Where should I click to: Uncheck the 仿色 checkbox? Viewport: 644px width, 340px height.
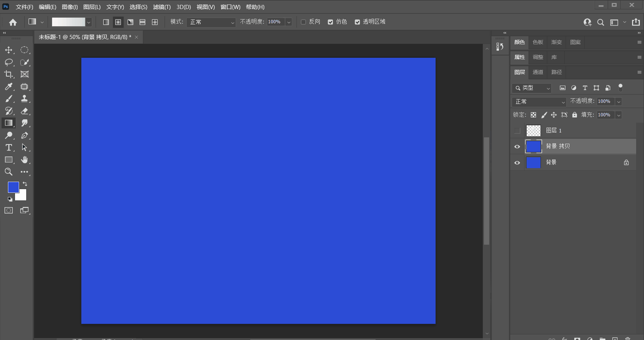coord(330,22)
